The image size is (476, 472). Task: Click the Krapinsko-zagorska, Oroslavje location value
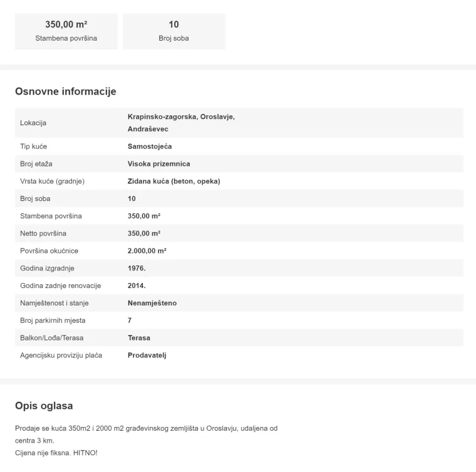[x=180, y=117]
